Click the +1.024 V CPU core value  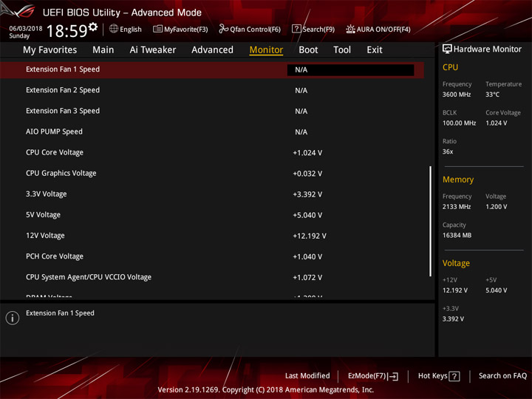tap(307, 153)
